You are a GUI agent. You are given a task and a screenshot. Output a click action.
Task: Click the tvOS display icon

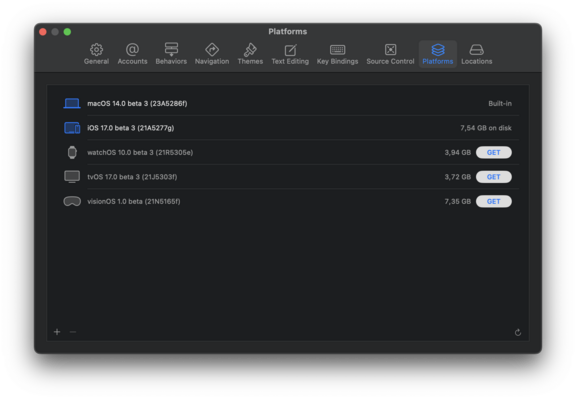(72, 177)
